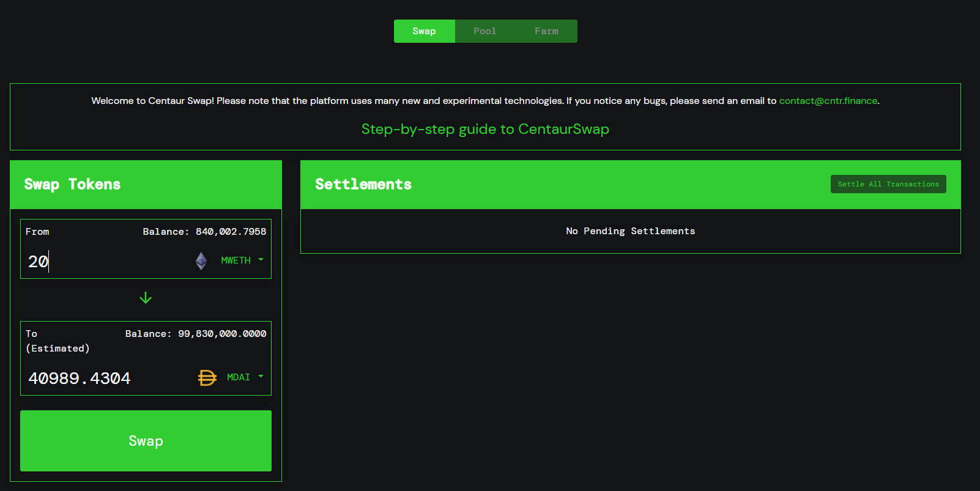980x491 pixels.
Task: Click the Swap Tokens panel heading
Action: click(x=72, y=184)
